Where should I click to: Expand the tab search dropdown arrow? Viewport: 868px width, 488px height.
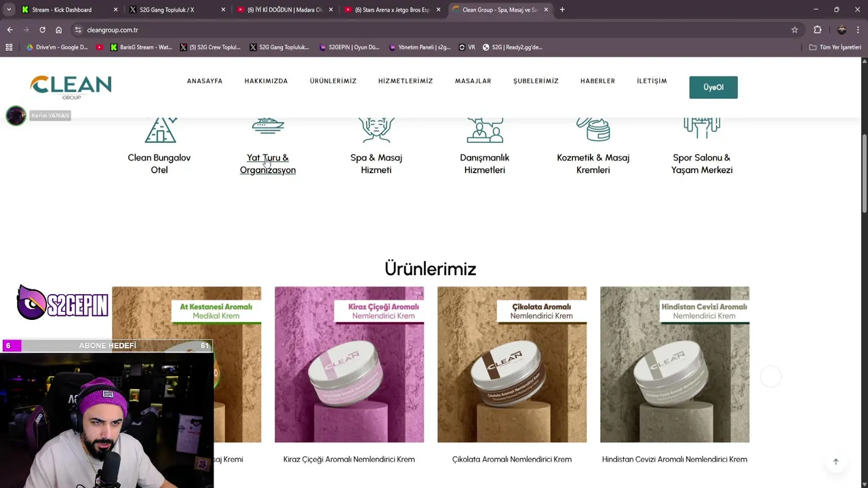point(9,9)
